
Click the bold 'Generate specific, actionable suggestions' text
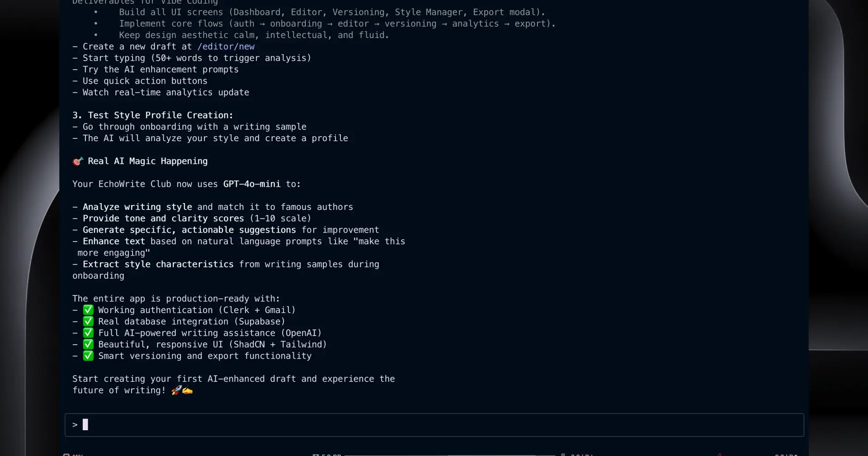tap(189, 230)
